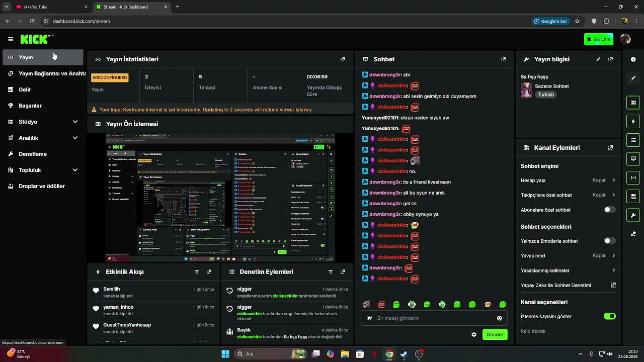
Task: Pop out the Yayın İstatistikleri panel
Action: [x=343, y=59]
